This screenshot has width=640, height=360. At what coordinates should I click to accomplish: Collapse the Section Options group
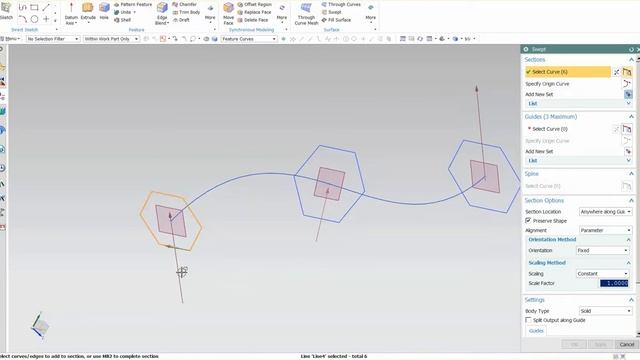631,200
